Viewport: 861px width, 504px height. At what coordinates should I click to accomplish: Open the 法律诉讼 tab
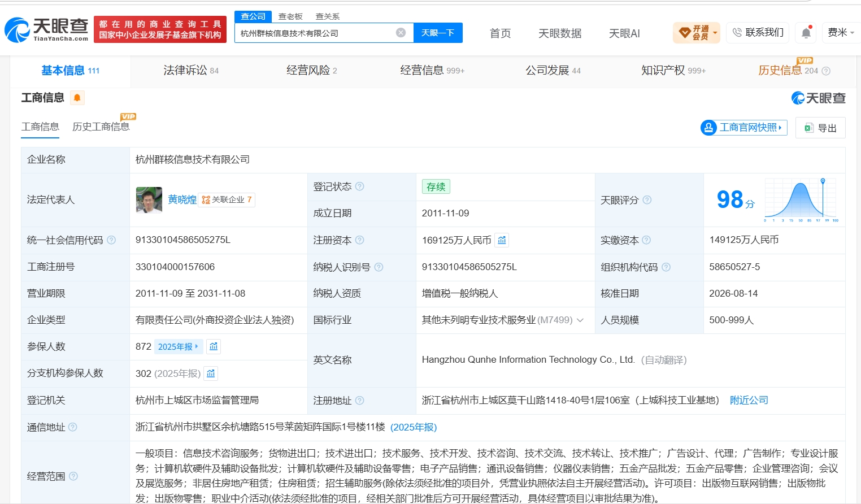(x=191, y=71)
